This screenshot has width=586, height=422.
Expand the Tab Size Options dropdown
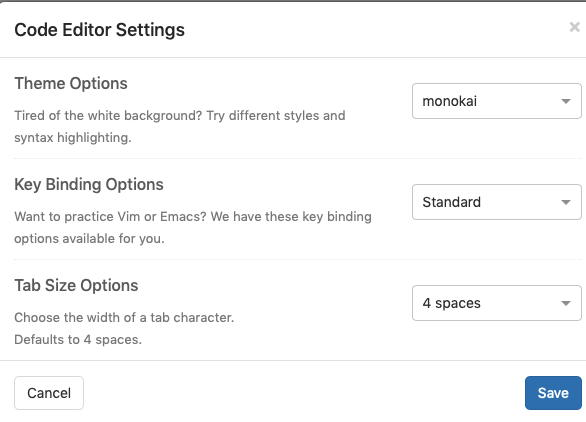click(497, 303)
